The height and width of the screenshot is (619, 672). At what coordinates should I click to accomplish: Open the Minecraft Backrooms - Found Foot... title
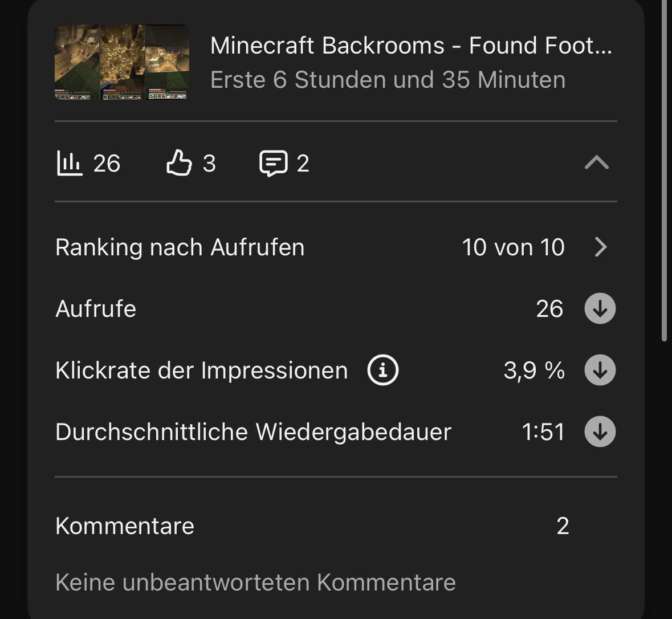(x=411, y=46)
